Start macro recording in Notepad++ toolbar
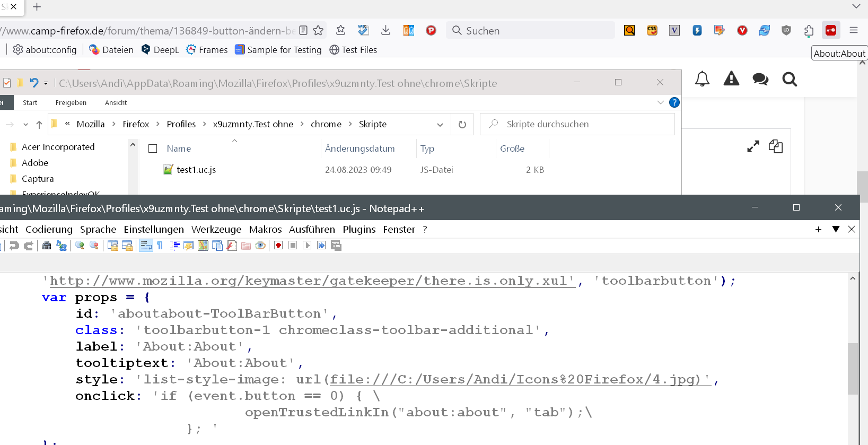868x445 pixels. [x=278, y=246]
